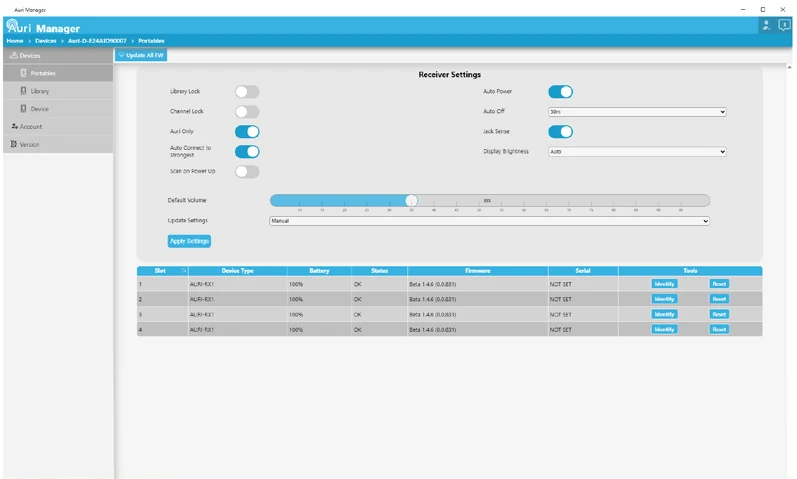This screenshot has width=797, height=479.
Task: Click the Version sidebar icon
Action: click(14, 144)
